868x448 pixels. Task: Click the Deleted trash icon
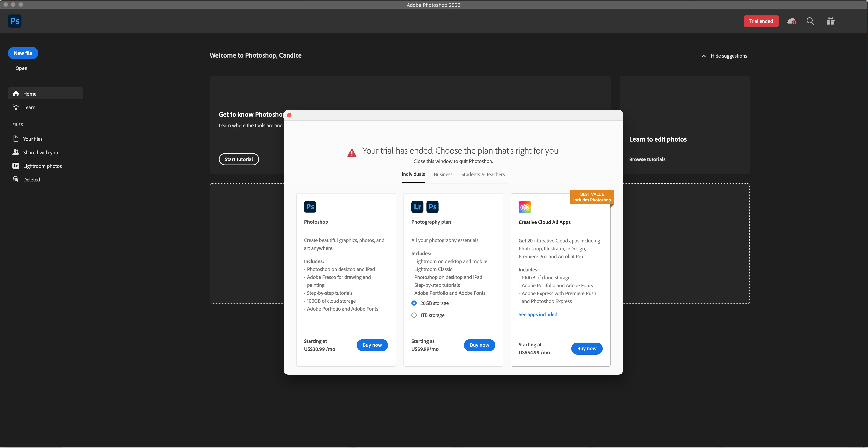pos(16,179)
